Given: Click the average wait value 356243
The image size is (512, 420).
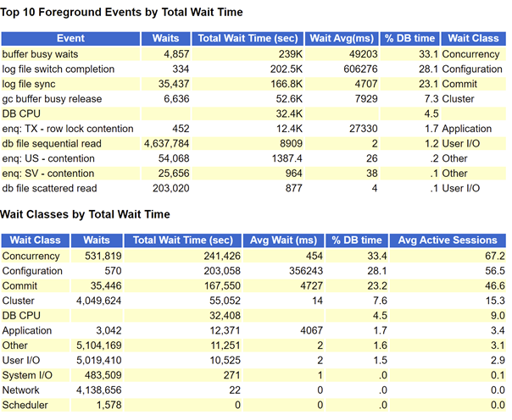Looking at the screenshot, I should pyautogui.click(x=306, y=271).
